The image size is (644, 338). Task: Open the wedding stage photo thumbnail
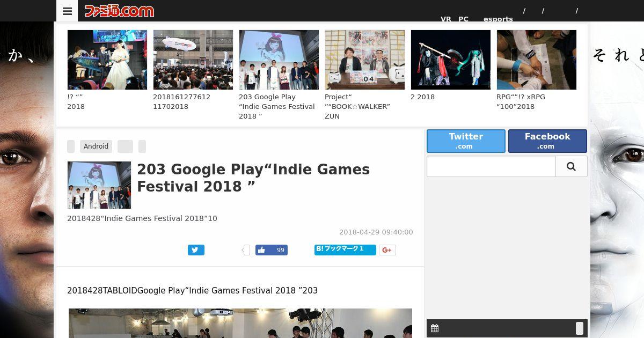(107, 60)
